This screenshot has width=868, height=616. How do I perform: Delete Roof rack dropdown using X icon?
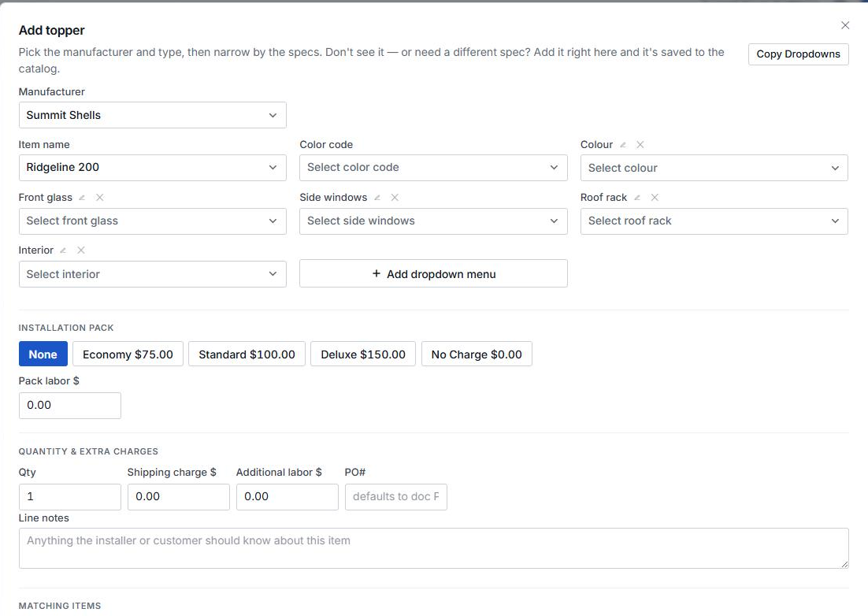pos(655,198)
